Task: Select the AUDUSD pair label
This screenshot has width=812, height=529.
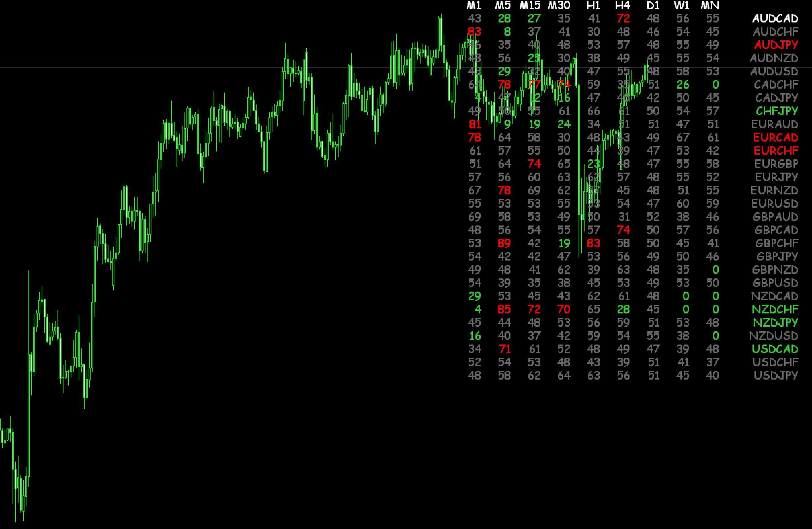Action: (x=774, y=71)
